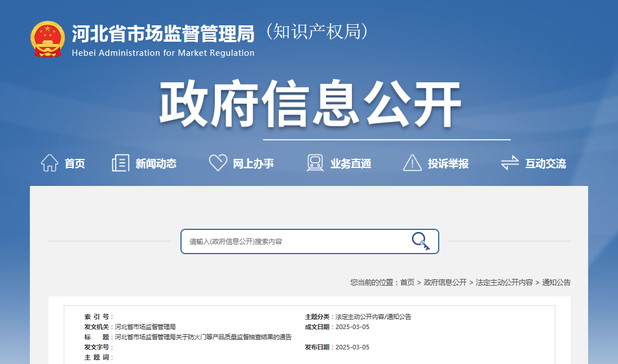
Task: Click the warning triangle icon beside 投诉举报
Action: [412, 163]
